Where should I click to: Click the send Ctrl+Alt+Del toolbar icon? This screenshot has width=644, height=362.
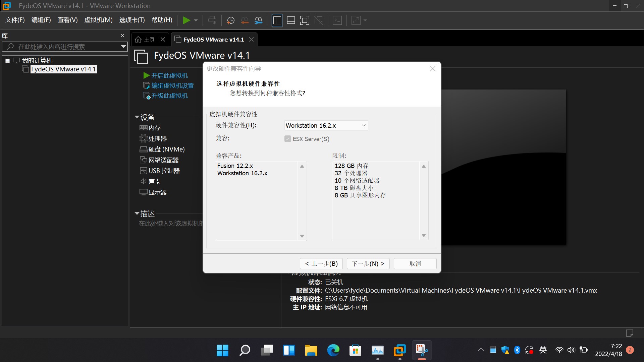[212, 20]
